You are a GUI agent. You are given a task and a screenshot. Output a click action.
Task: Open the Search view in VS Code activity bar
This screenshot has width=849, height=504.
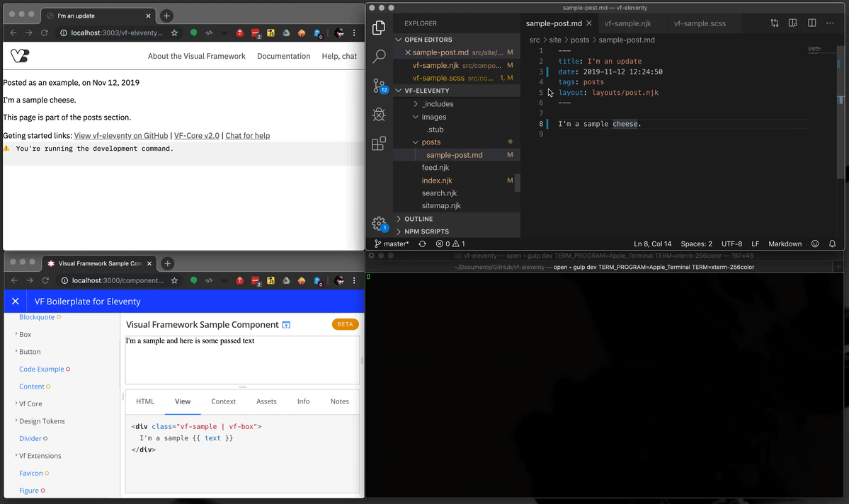(379, 56)
